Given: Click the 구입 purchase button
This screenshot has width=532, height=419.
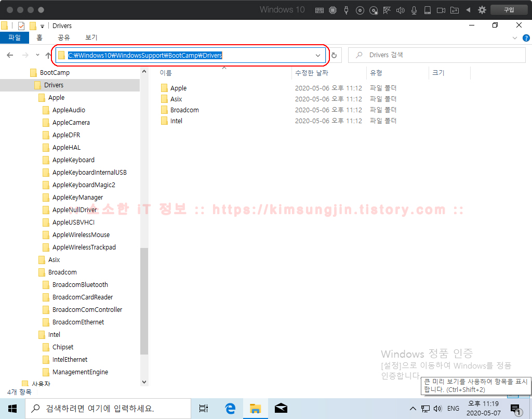Looking at the screenshot, I should (x=509, y=10).
